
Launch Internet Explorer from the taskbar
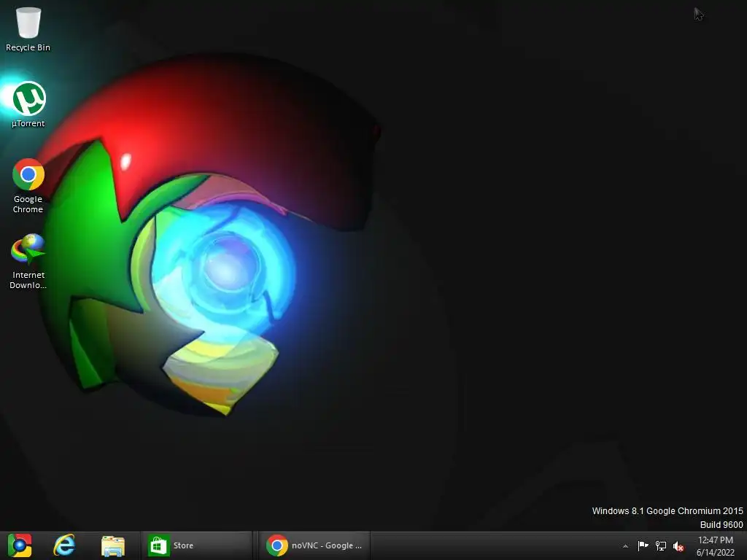64,545
